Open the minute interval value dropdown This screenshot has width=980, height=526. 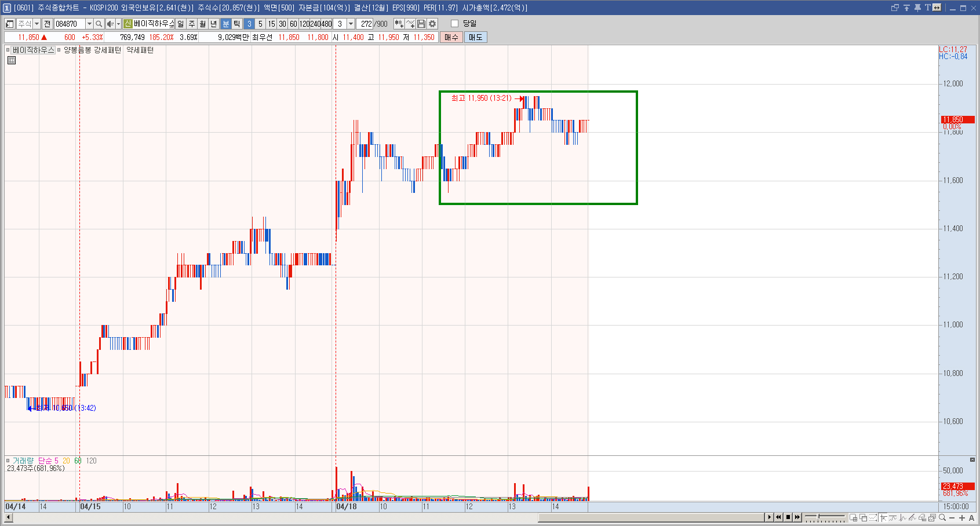[351, 24]
